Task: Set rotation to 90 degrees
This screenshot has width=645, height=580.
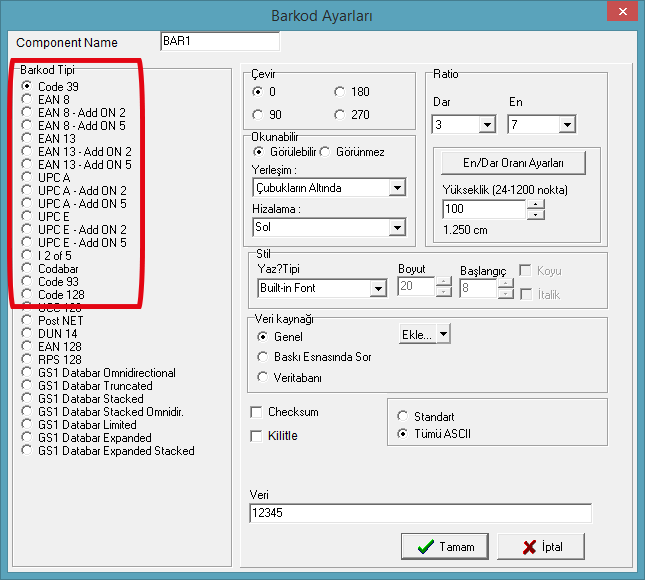Action: pyautogui.click(x=259, y=114)
